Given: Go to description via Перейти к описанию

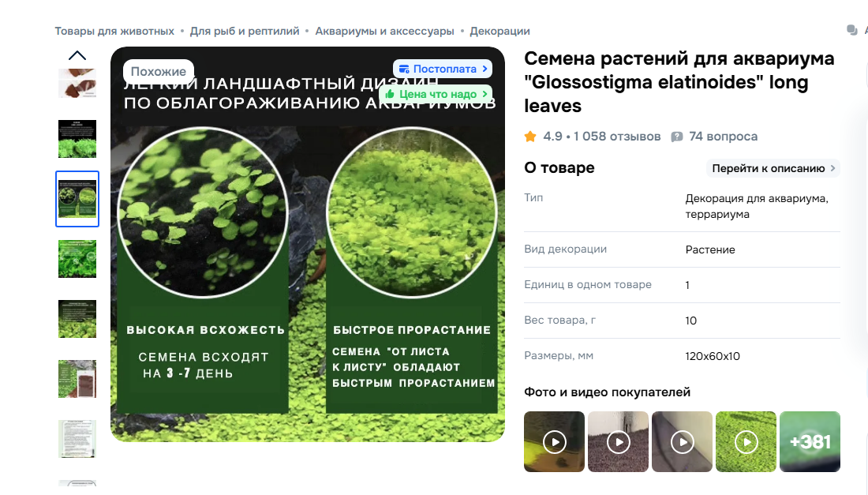Looking at the screenshot, I should click(x=773, y=168).
